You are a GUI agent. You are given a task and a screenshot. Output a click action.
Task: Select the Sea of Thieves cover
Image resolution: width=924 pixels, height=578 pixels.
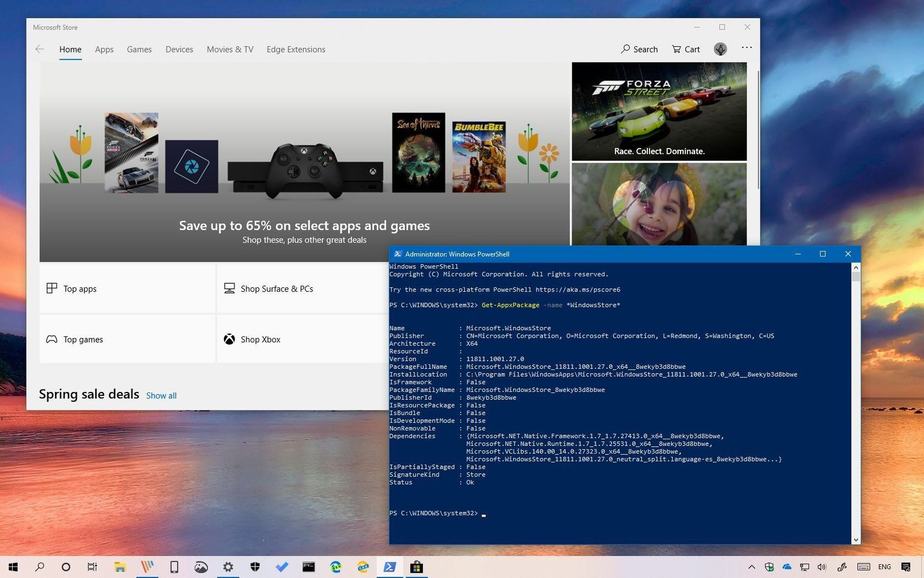418,153
